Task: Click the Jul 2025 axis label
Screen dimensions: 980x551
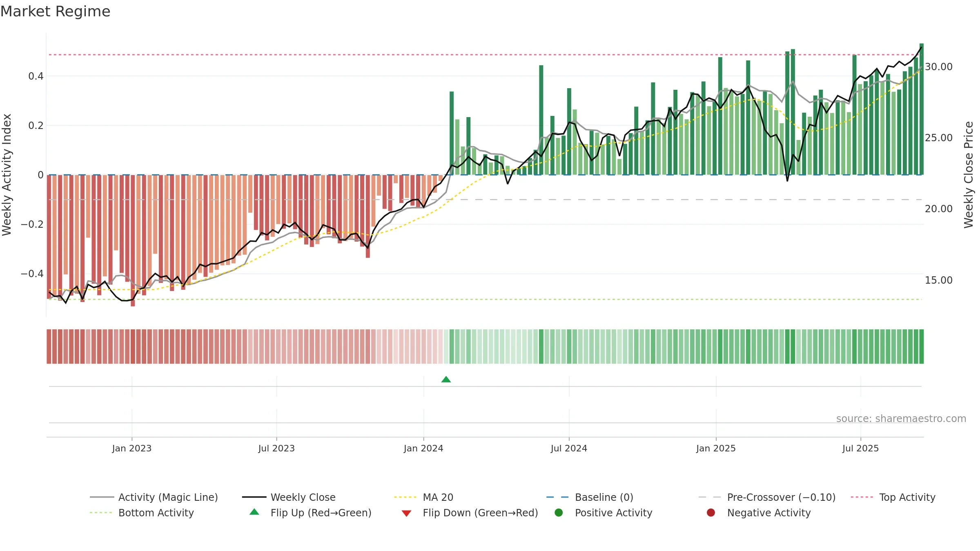Action: click(x=860, y=448)
